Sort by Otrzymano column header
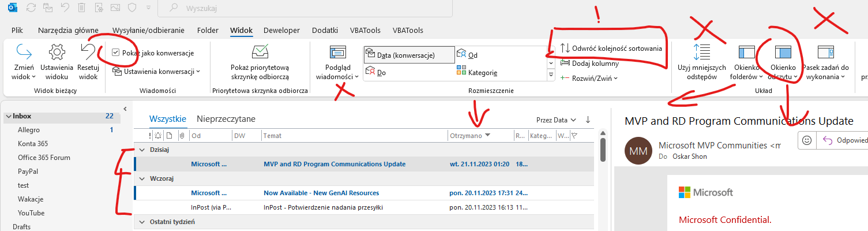Screen dimensions: 868x231 coord(480,136)
